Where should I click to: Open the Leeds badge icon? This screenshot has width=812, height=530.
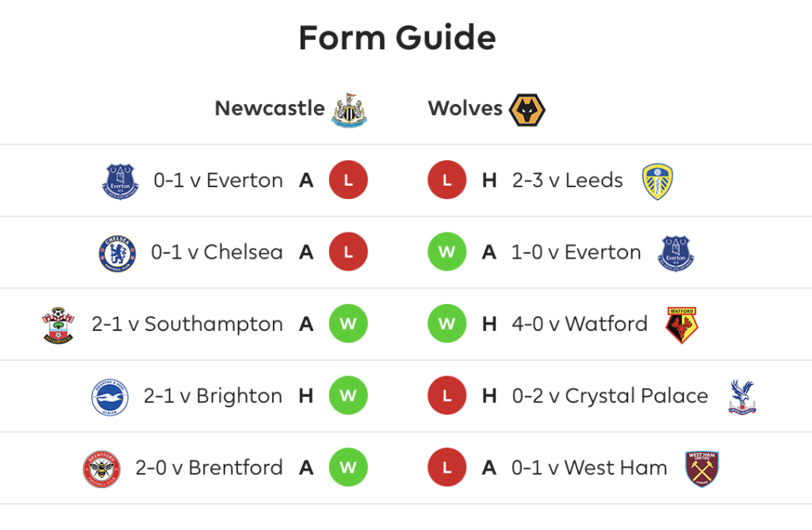click(x=657, y=182)
